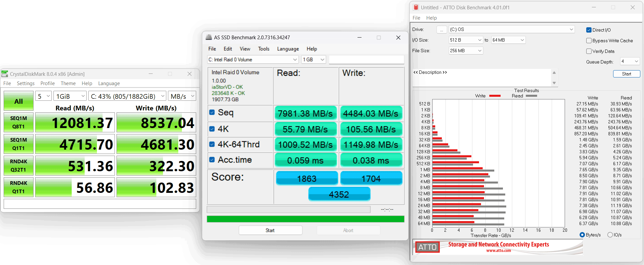This screenshot has height=265, width=644.
Task: Click the CrystalDiskMark title bar app icon
Action: (5, 74)
